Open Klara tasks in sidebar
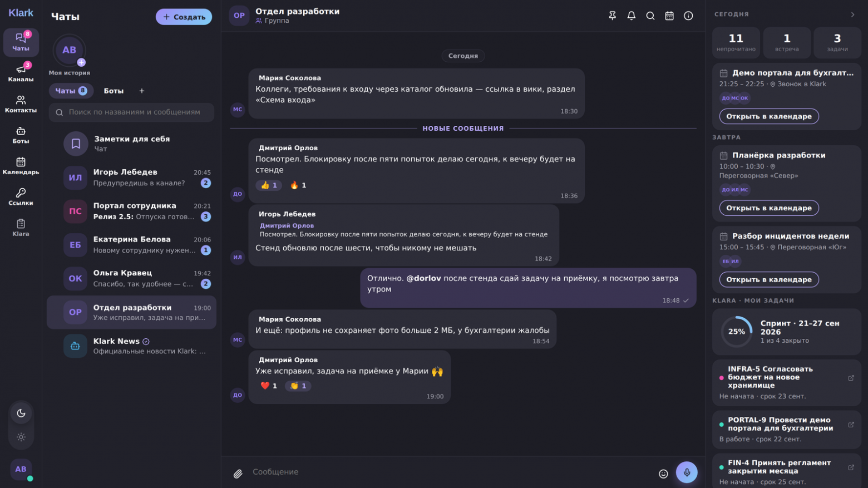The width and height of the screenshot is (868, 488). coord(21,228)
